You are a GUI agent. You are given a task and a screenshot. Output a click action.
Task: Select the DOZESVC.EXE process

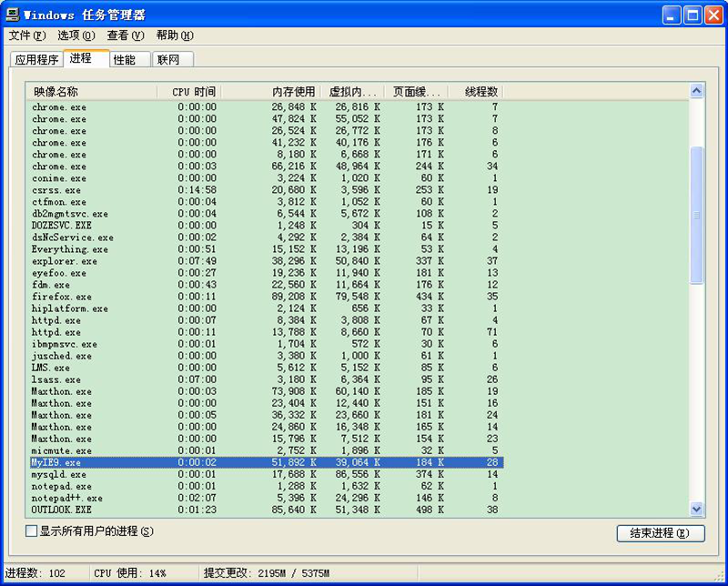267,226
